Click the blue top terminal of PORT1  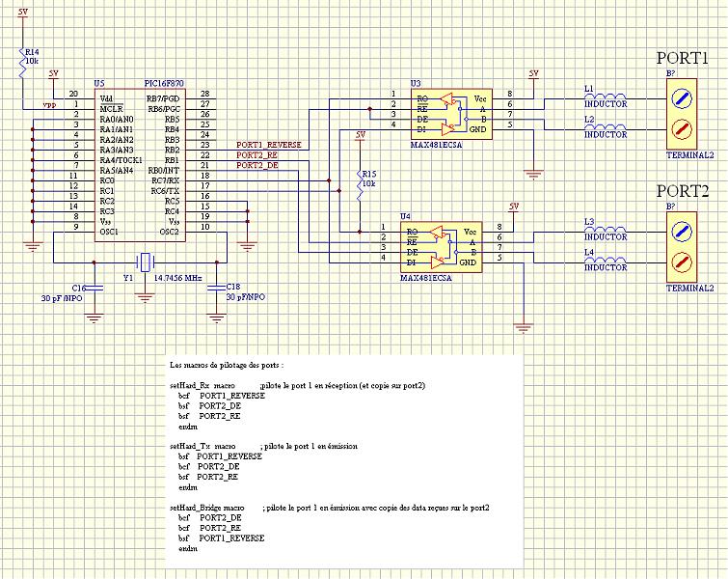(682, 98)
